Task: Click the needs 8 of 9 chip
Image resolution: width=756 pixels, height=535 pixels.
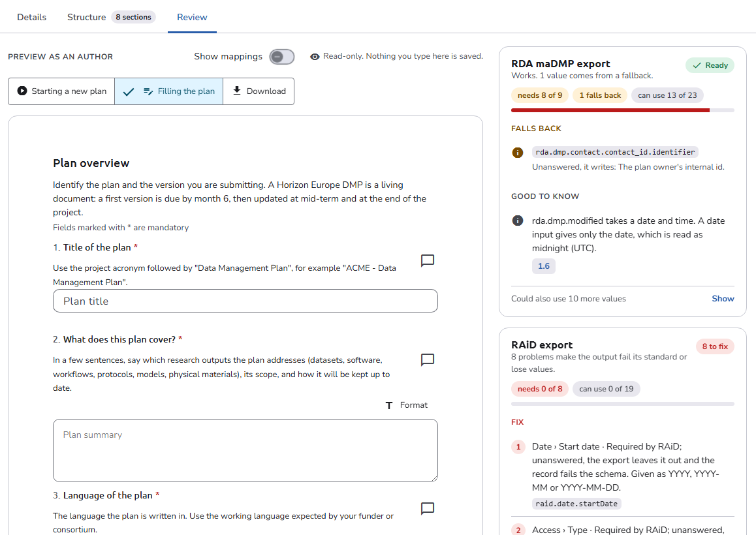Action: point(539,95)
